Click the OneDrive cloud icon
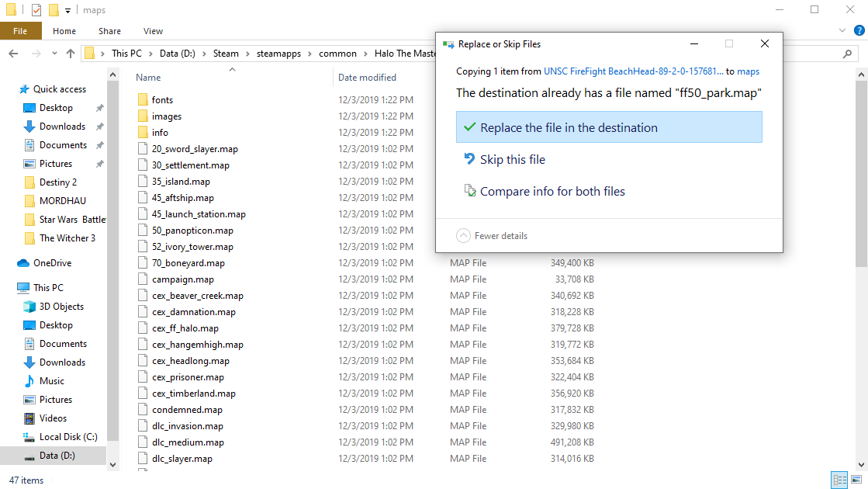The height and width of the screenshot is (489, 868). point(23,263)
